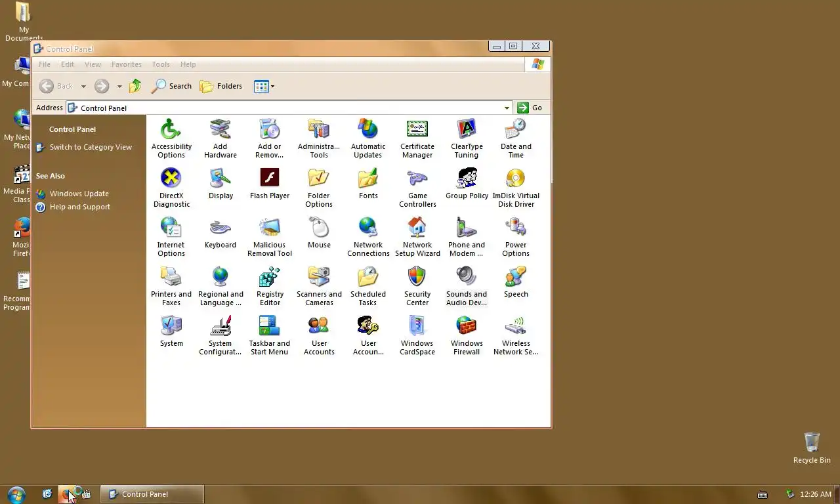840x504 pixels.
Task: Open the View menu
Action: tap(93, 64)
